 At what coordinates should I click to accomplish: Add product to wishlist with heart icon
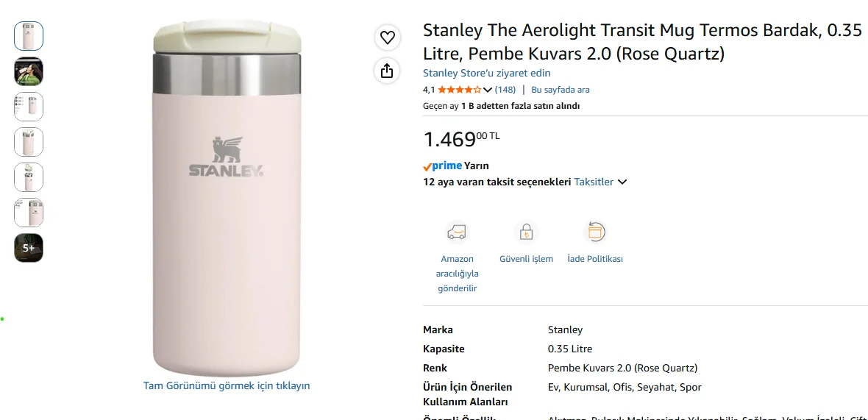coord(387,37)
